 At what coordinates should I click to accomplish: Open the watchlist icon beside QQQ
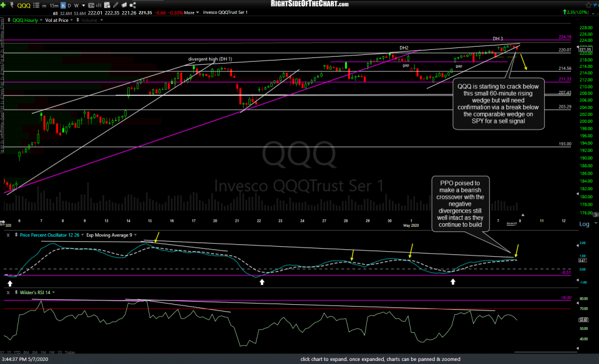pyautogui.click(x=36, y=5)
